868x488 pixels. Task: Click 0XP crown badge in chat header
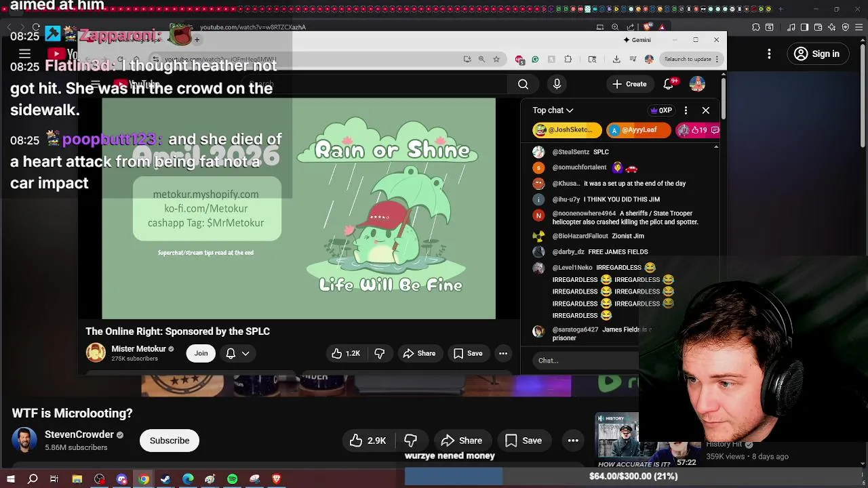point(661,110)
